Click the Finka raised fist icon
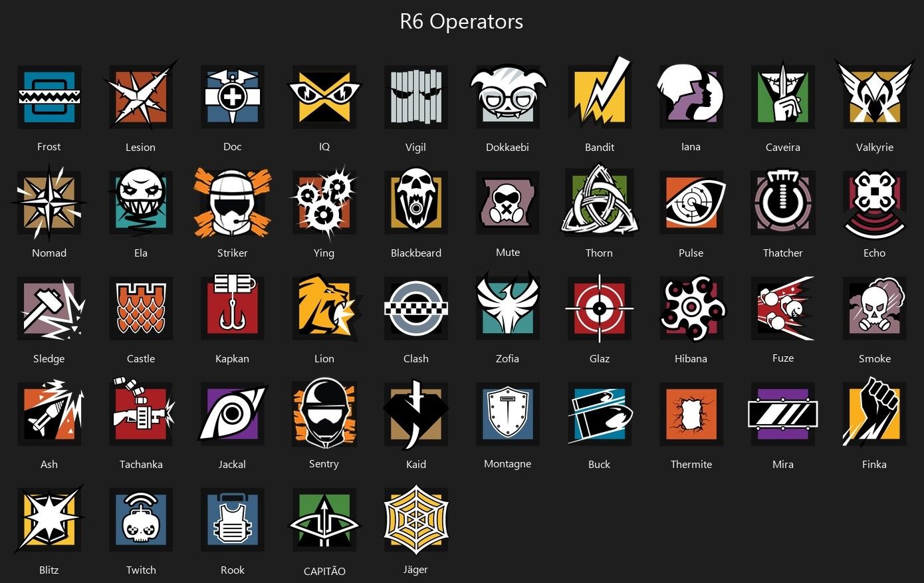Image resolution: width=924 pixels, height=583 pixels. [874, 412]
